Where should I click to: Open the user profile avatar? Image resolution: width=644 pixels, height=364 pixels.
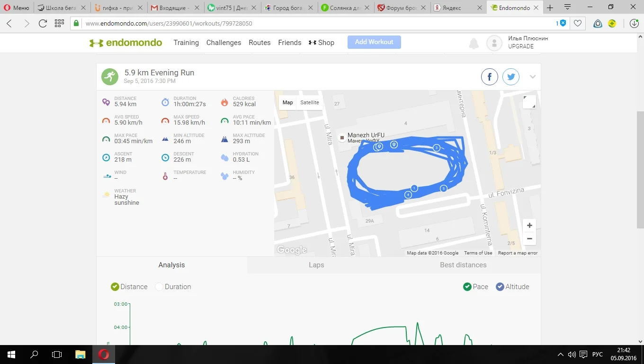(x=494, y=43)
